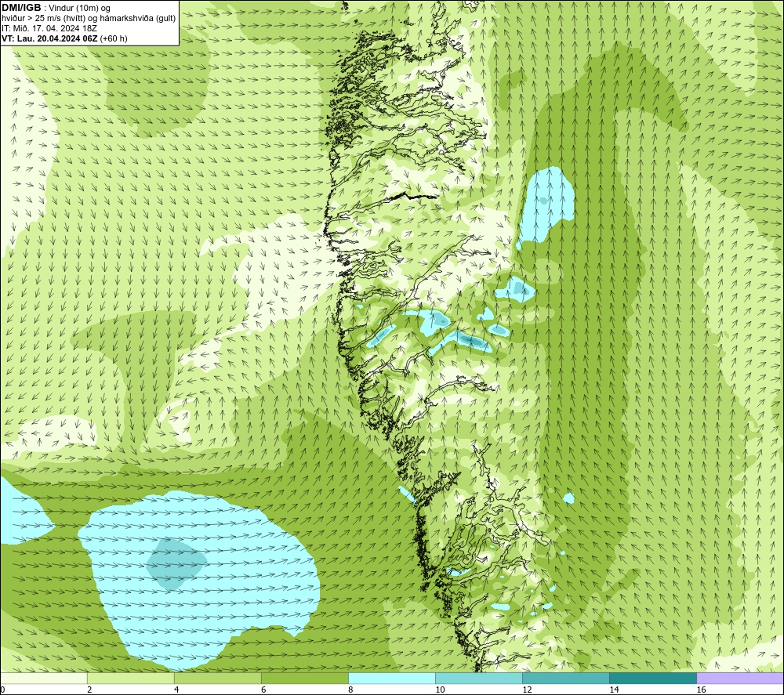Click the '0' label on the wind scale
This screenshot has width=784, height=695.
pos(3,690)
